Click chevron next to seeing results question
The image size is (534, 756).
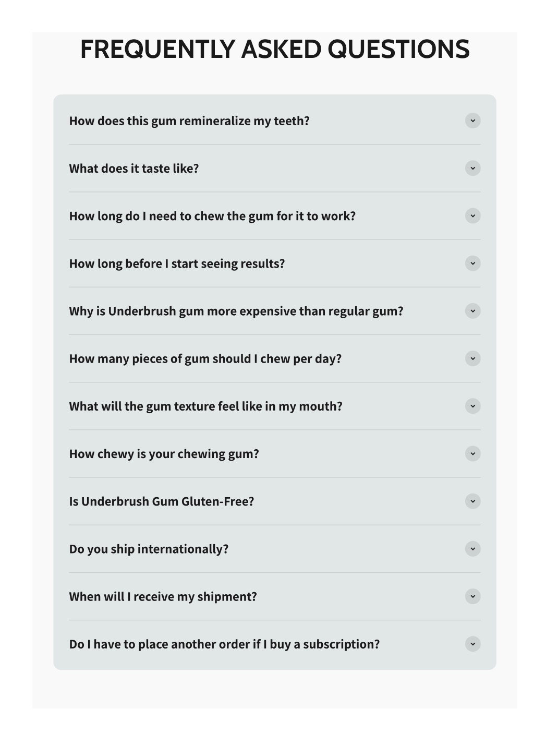472,263
